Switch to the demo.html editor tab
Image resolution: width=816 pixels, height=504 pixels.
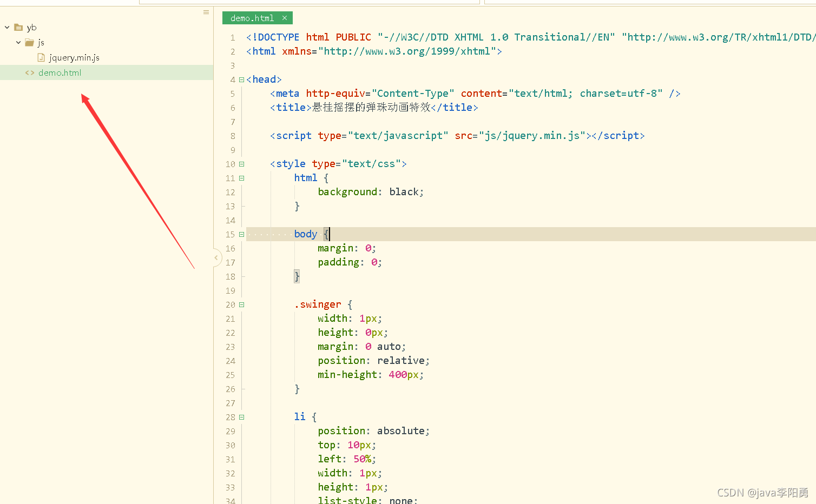[252, 18]
